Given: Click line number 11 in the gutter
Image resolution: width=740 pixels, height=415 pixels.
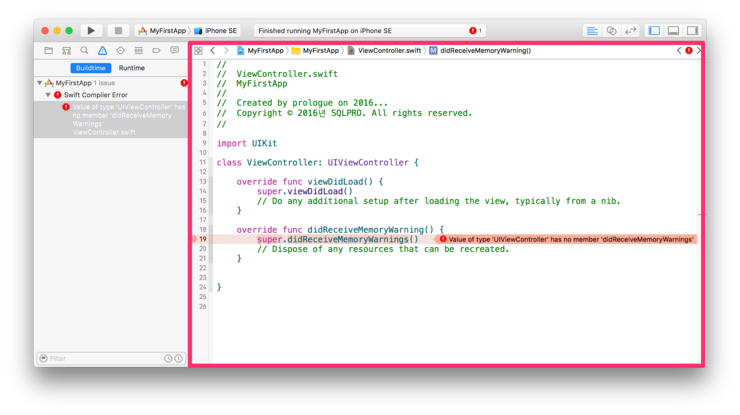Looking at the screenshot, I should click(x=202, y=162).
